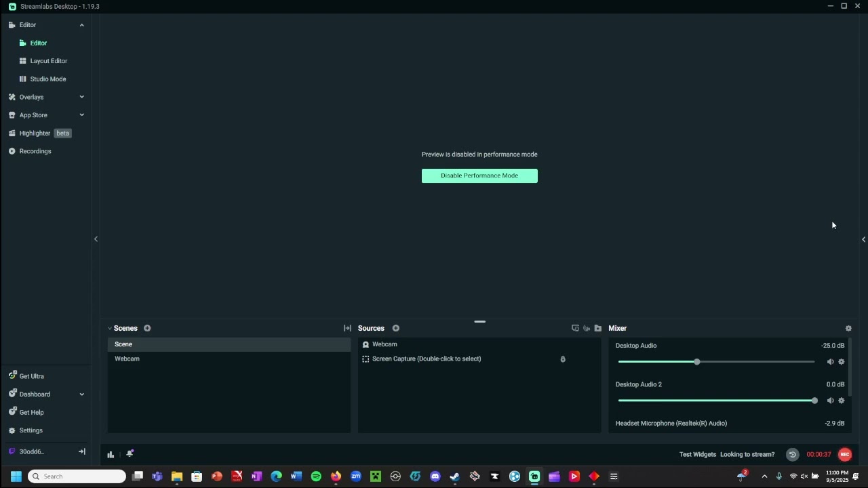The width and height of the screenshot is (868, 488).
Task: Open Spotify from the taskbar
Action: 316,476
